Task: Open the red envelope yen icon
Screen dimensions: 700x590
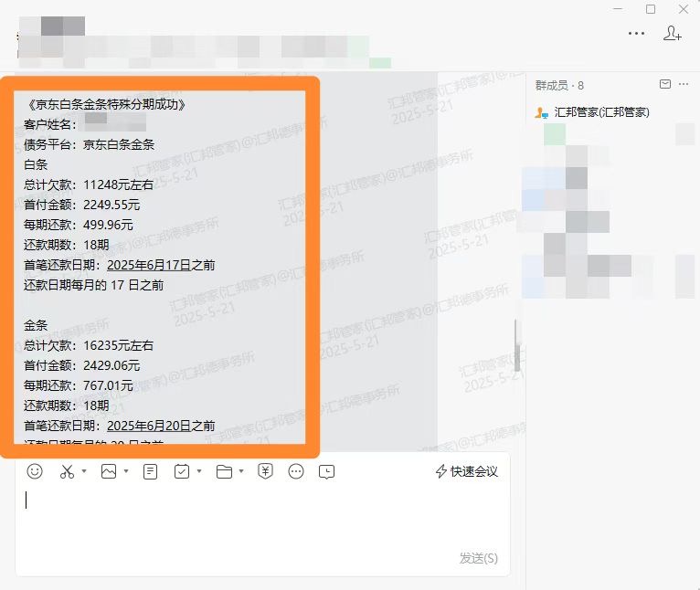Action: 266,471
